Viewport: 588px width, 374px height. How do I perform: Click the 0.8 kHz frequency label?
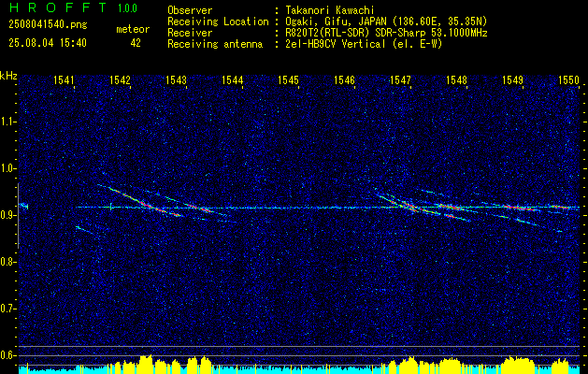[8, 262]
